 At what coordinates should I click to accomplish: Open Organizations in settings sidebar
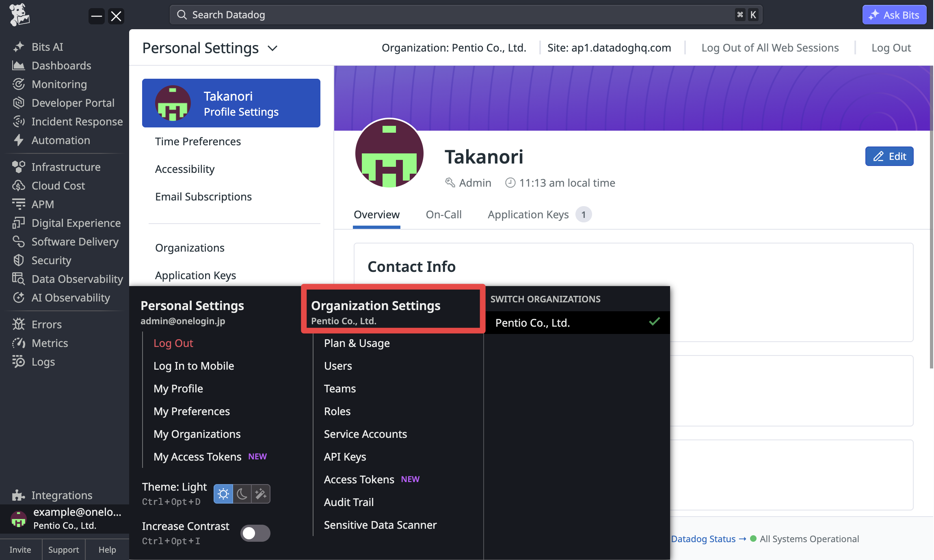coord(190,248)
